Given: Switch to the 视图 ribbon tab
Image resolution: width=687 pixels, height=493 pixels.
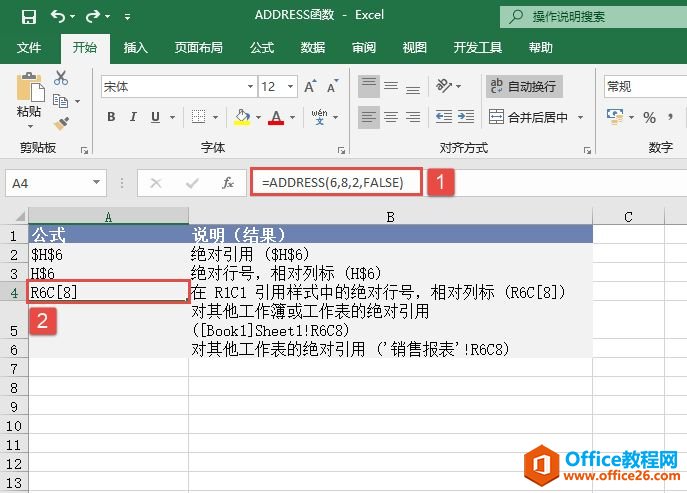Looking at the screenshot, I should point(414,47).
